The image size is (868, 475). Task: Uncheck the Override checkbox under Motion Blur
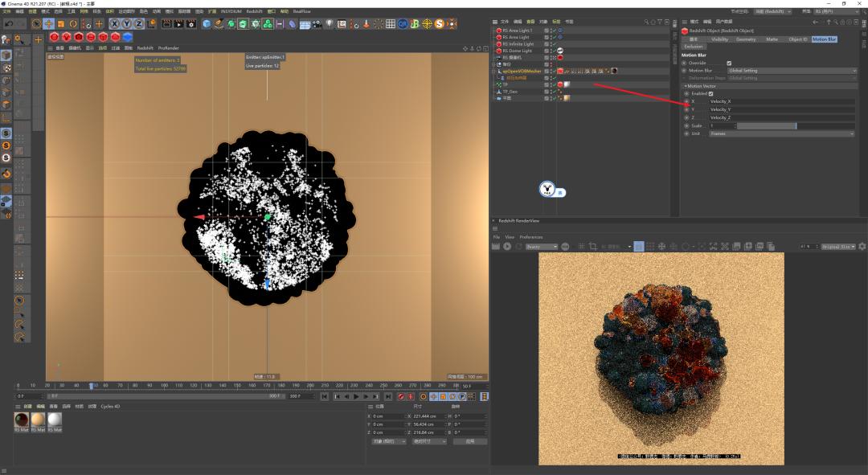[729, 63]
